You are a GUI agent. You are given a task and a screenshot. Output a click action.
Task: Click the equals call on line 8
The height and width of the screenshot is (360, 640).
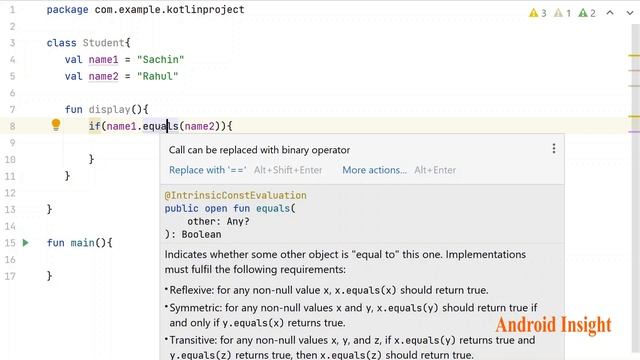pos(160,126)
